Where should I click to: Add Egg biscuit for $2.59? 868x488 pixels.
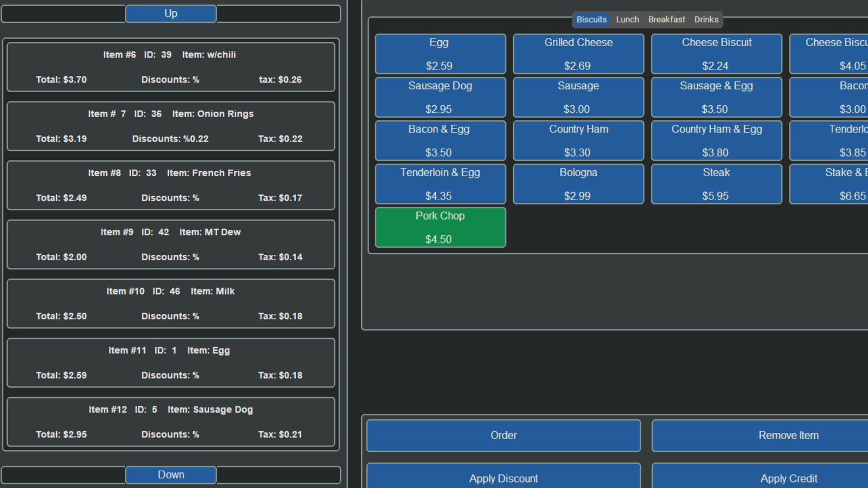pos(440,54)
